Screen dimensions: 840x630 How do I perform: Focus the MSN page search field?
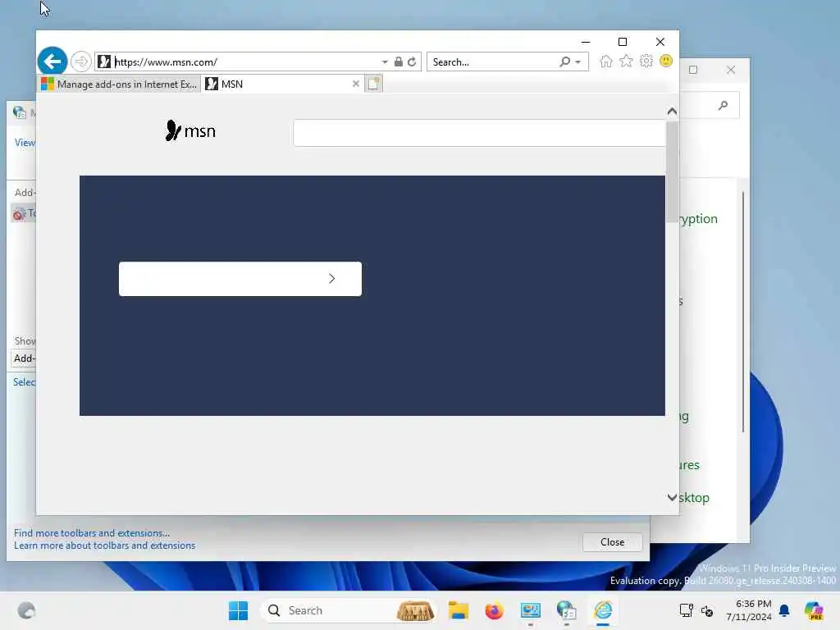[479, 133]
